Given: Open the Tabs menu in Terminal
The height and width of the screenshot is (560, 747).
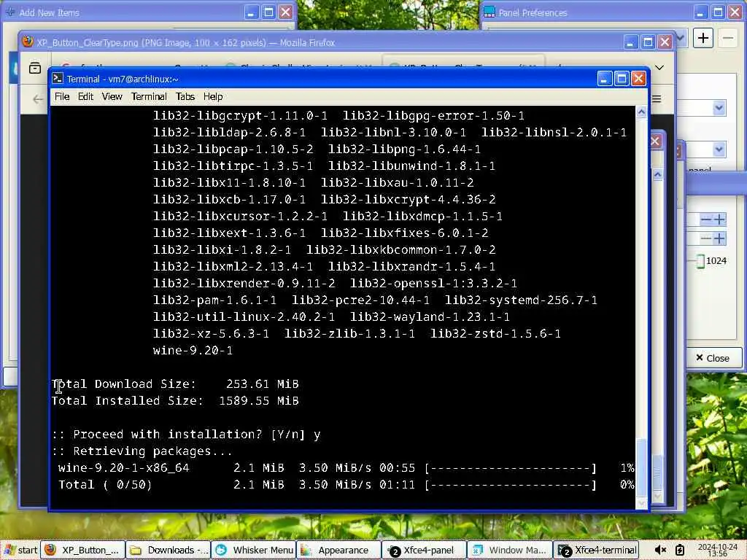Looking at the screenshot, I should click(x=185, y=97).
